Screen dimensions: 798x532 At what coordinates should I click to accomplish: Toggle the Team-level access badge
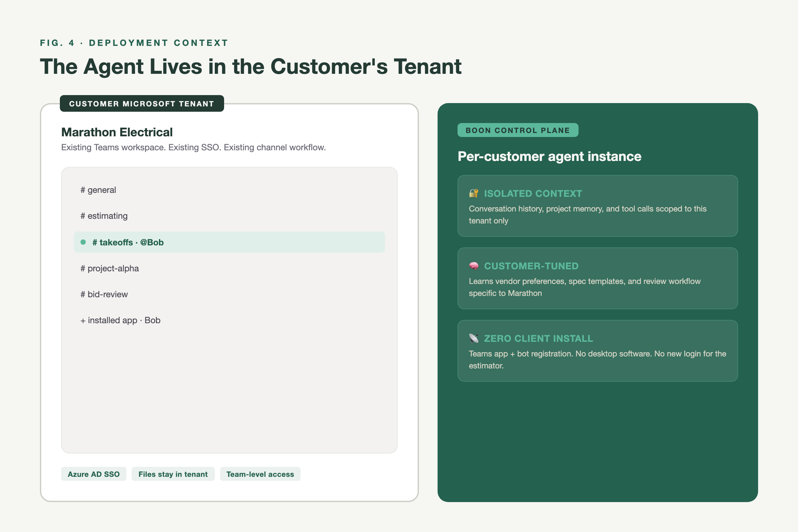(260, 474)
